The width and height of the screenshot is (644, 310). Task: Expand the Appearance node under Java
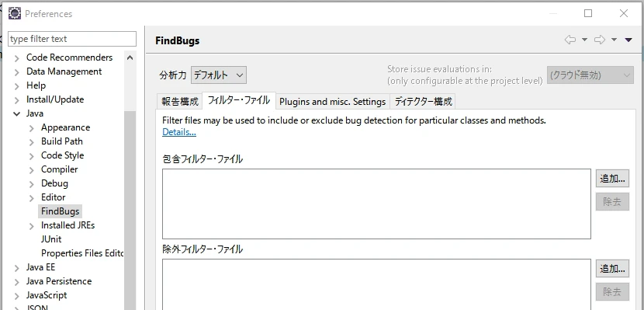click(x=32, y=128)
